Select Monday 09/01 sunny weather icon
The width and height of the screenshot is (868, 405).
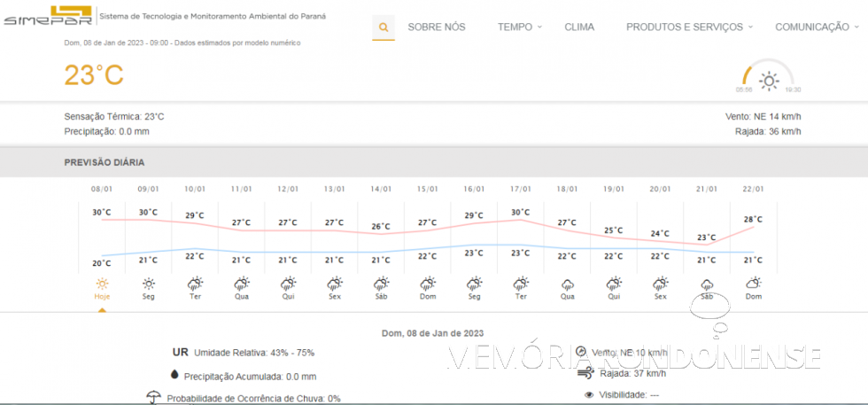pos(149,284)
